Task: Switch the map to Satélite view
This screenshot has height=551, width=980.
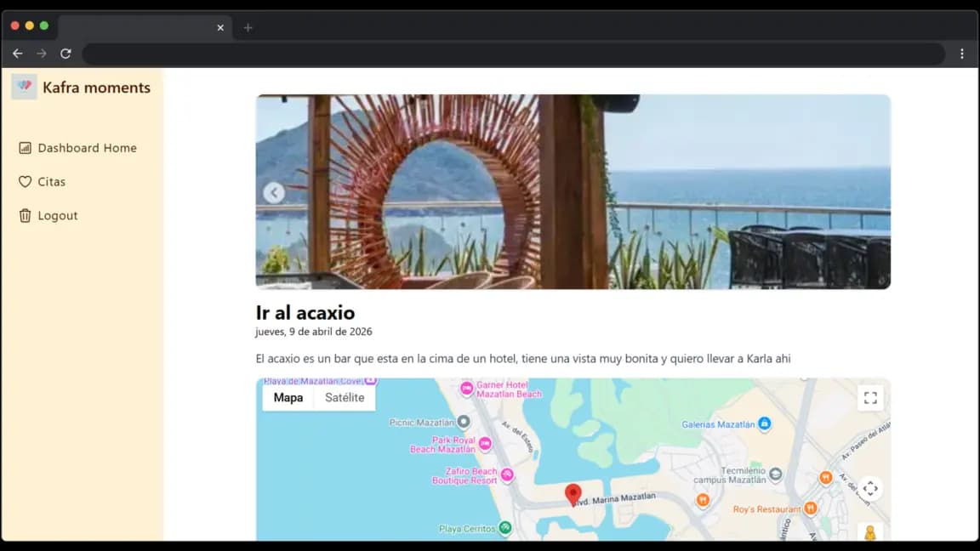Action: click(x=345, y=398)
